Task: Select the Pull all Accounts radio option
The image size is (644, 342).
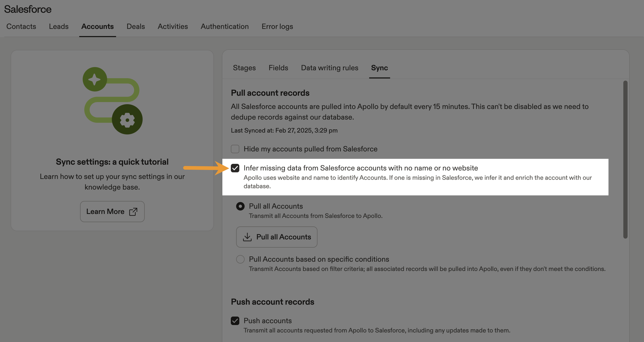Action: coord(240,206)
